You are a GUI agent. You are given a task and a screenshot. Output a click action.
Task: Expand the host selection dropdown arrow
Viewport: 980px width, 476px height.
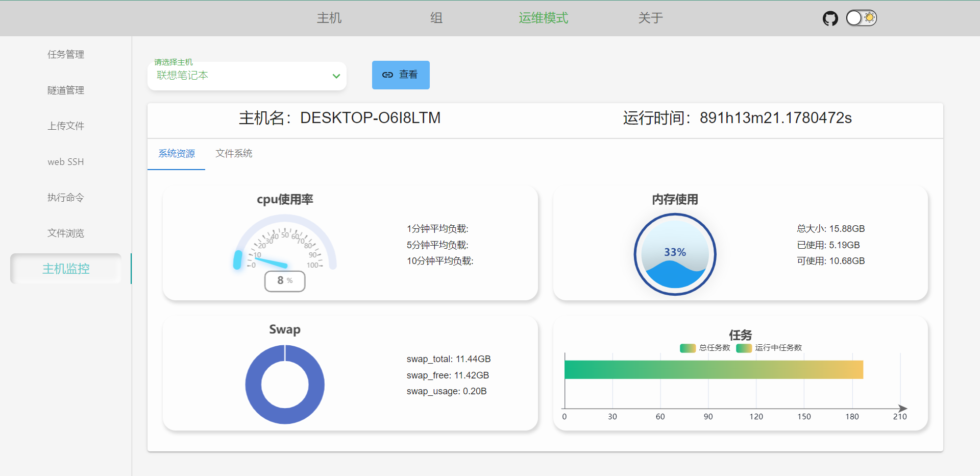[x=336, y=76]
